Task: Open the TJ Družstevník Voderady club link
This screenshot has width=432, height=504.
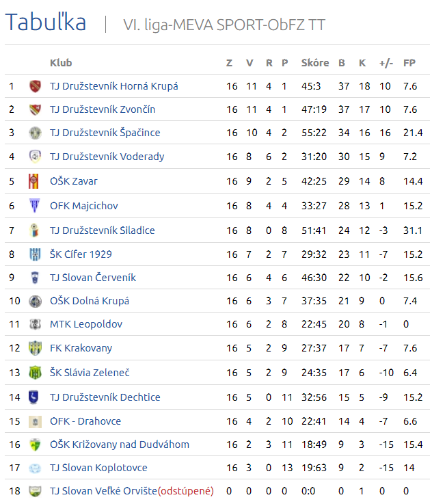Action: 107,157
